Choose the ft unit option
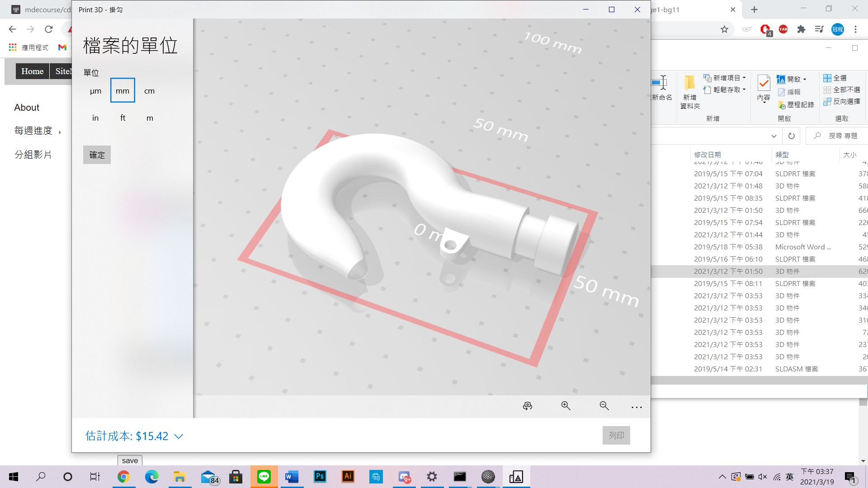Viewport: 868px width, 488px height. pyautogui.click(x=123, y=118)
